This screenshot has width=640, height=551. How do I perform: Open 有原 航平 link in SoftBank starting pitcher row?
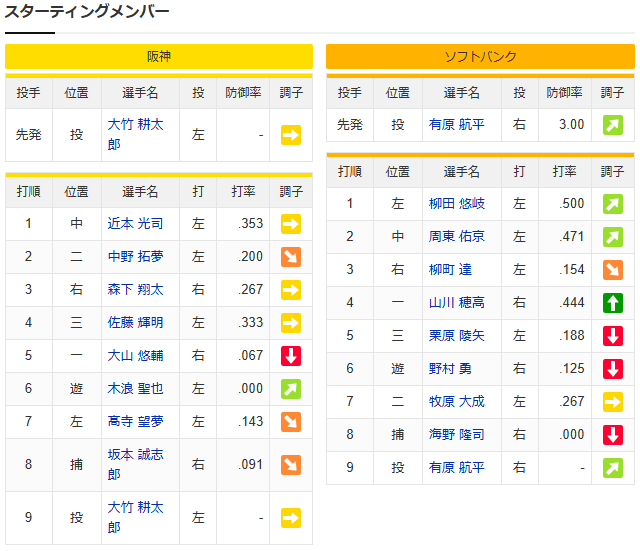(x=456, y=124)
